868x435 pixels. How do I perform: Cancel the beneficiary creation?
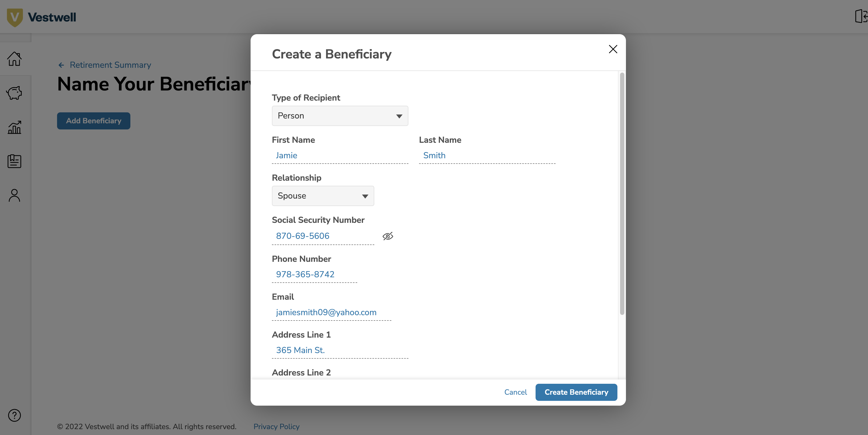516,392
